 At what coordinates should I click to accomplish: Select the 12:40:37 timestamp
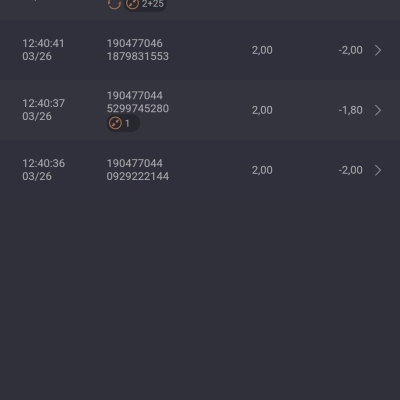pyautogui.click(x=43, y=103)
